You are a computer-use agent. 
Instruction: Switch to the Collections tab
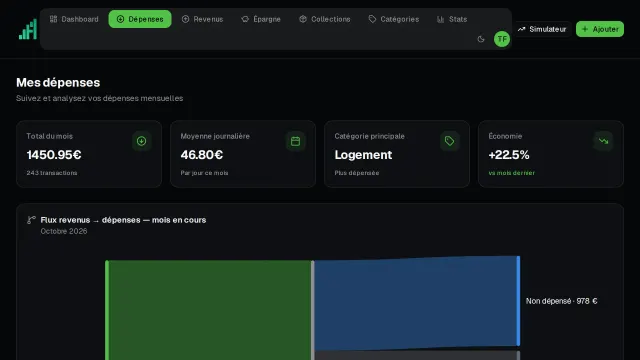click(325, 19)
